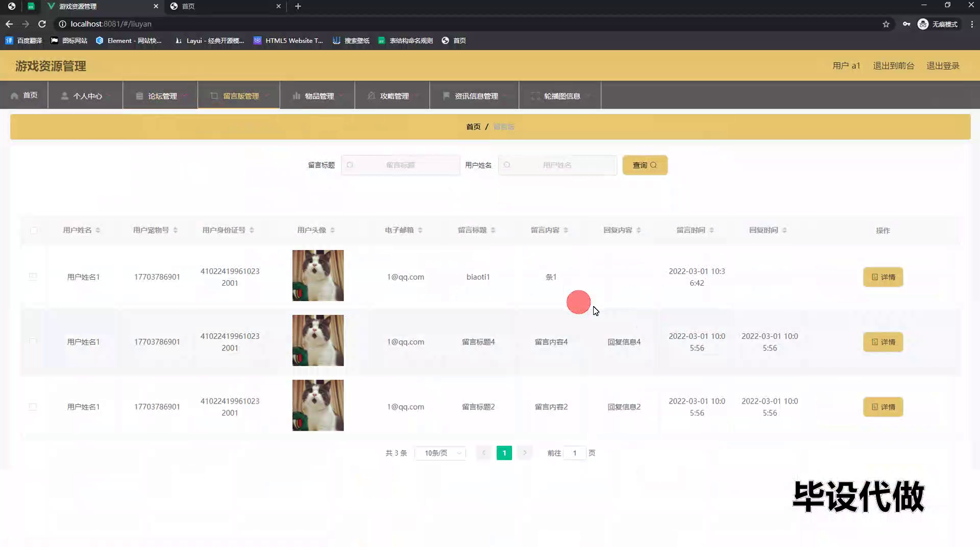Click the next page arrow
The width and height of the screenshot is (980, 547).
tap(525, 453)
